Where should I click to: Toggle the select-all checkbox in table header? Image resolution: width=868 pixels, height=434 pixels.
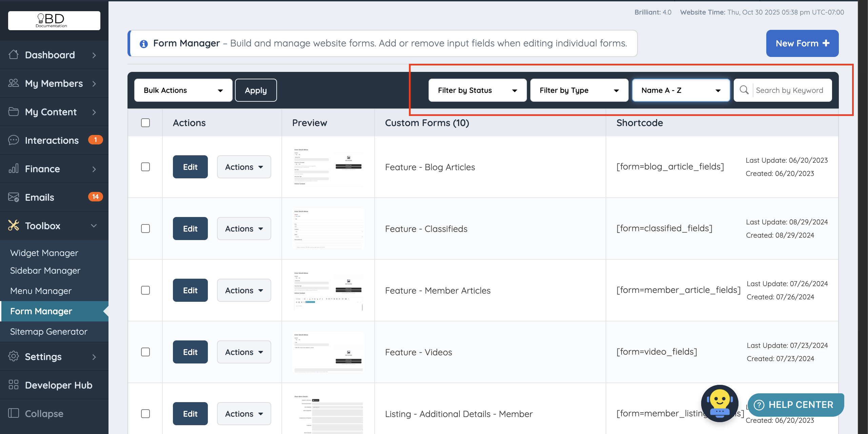(145, 123)
